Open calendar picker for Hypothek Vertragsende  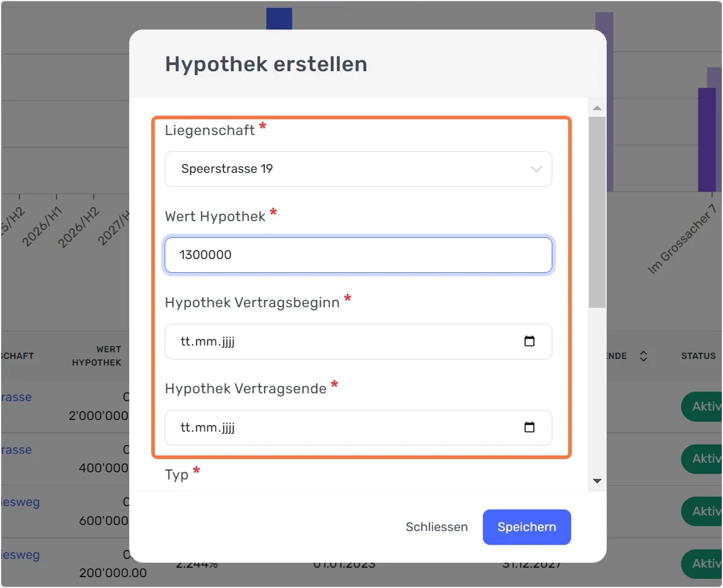point(529,428)
